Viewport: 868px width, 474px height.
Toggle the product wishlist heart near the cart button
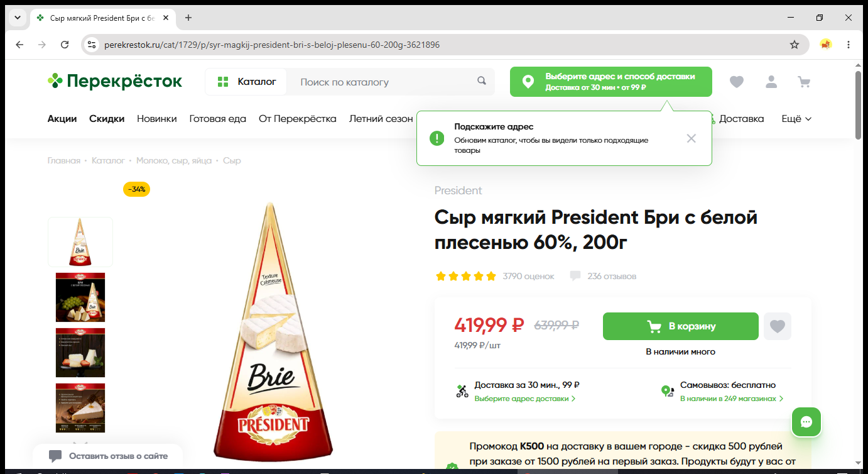pyautogui.click(x=778, y=326)
